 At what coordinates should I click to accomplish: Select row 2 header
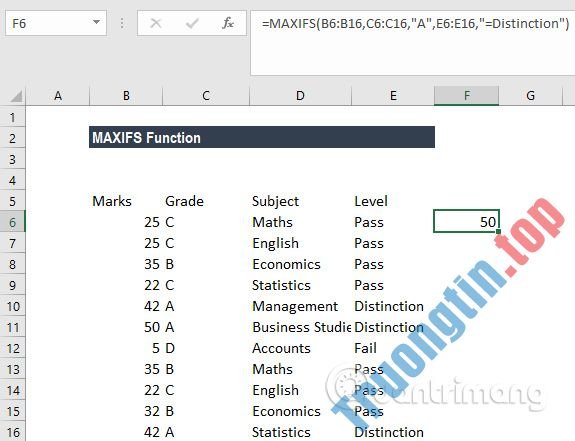pyautogui.click(x=12, y=138)
